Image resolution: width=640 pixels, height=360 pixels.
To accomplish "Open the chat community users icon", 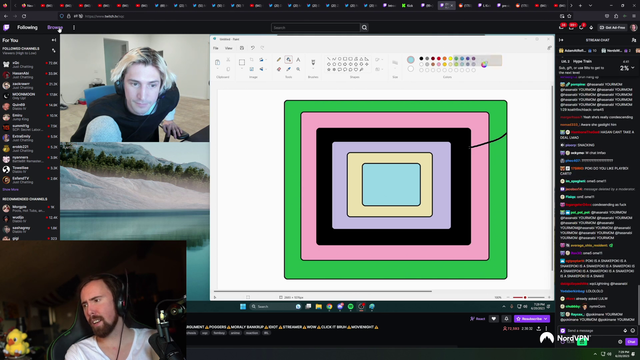I will 633,40.
